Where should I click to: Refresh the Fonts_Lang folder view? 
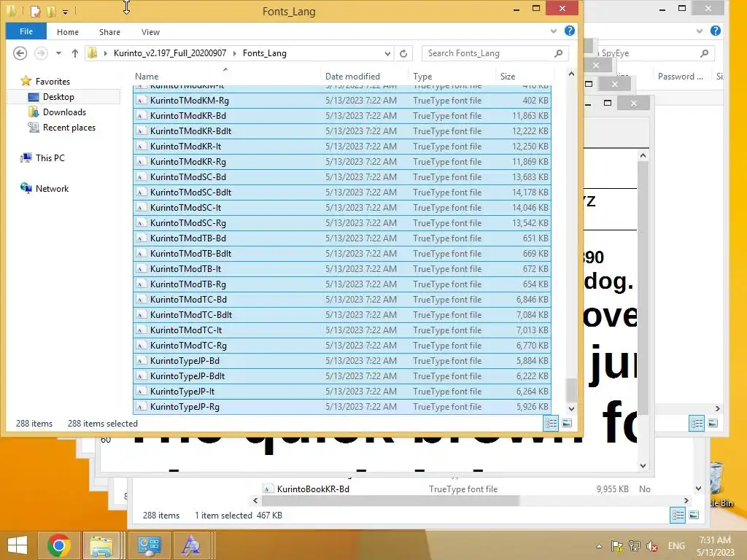403,53
